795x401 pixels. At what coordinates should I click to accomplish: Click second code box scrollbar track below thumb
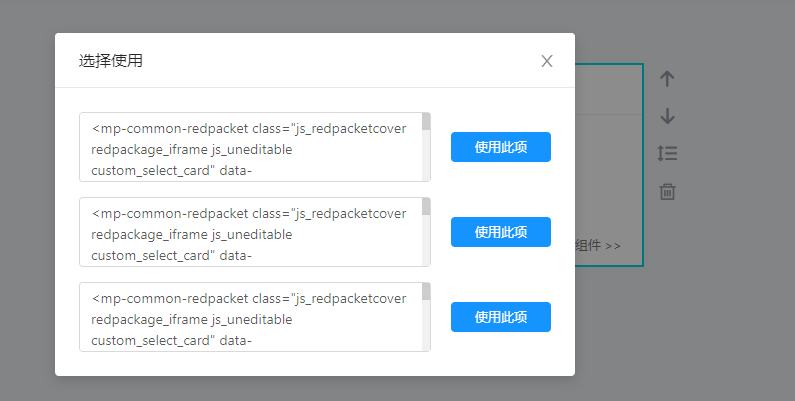click(426, 245)
